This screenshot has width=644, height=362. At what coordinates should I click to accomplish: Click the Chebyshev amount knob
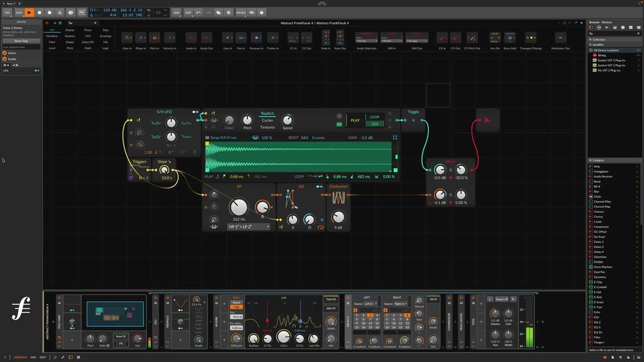click(338, 217)
